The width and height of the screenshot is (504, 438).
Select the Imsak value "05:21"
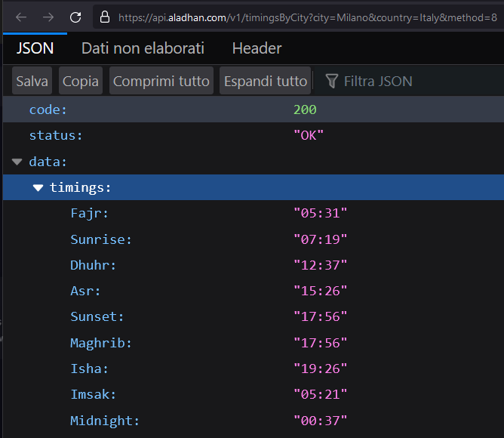click(x=321, y=394)
